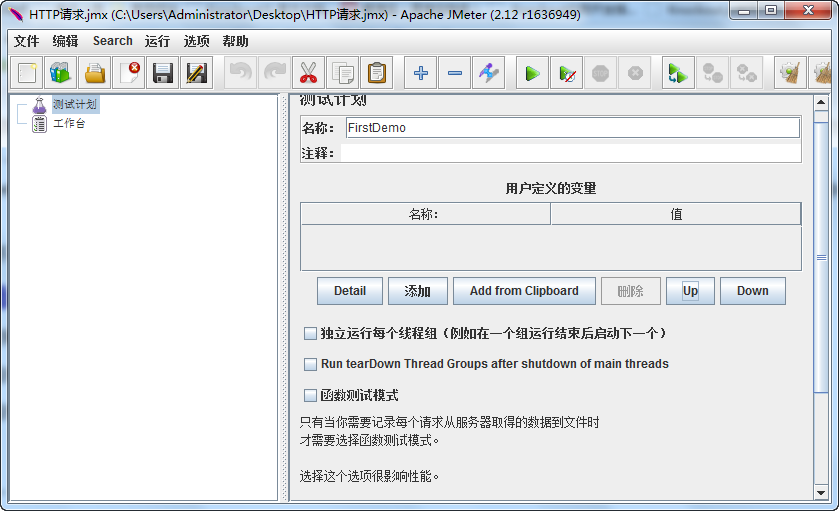This screenshot has height=511, width=839.
Task: Maximize the JMeter window
Action: coord(771,11)
